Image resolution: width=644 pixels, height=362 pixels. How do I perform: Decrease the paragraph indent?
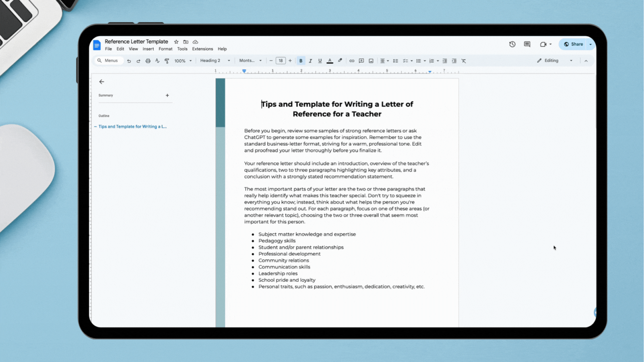point(445,61)
